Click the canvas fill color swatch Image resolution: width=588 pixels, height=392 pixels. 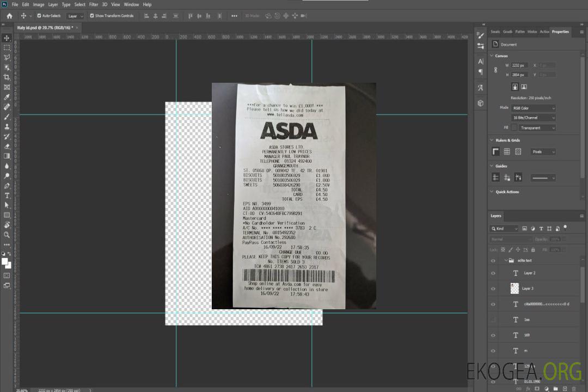514,128
